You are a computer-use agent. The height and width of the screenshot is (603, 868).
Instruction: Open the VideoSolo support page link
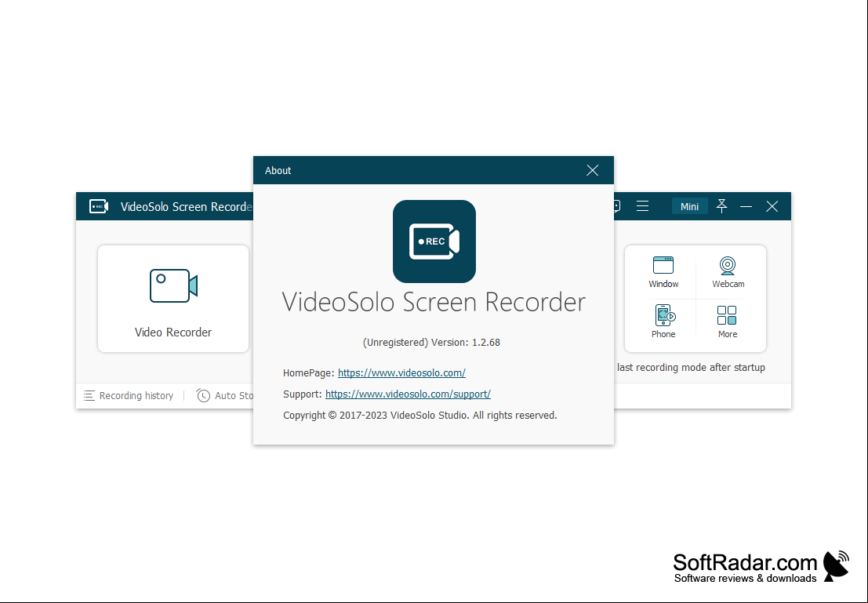pyautogui.click(x=408, y=394)
